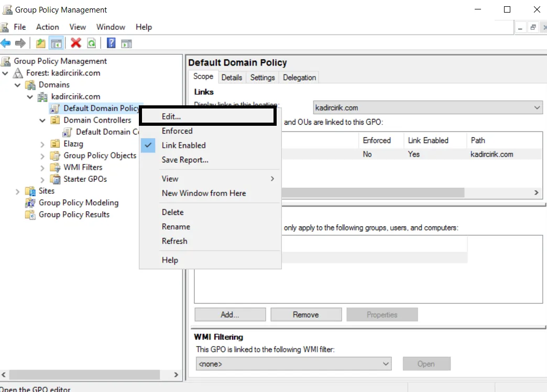547x392 pixels.
Task: Select the Scope tab
Action: point(203,77)
